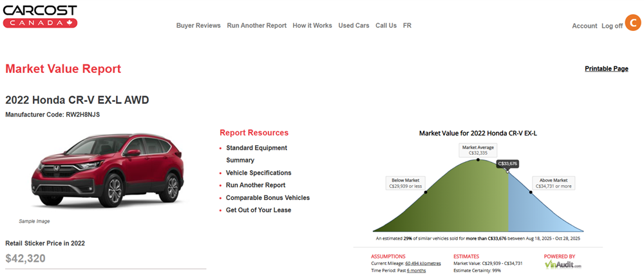The height and width of the screenshot is (276, 644).
Task: Open Comparable Bonus Vehicles link
Action: [x=268, y=198]
